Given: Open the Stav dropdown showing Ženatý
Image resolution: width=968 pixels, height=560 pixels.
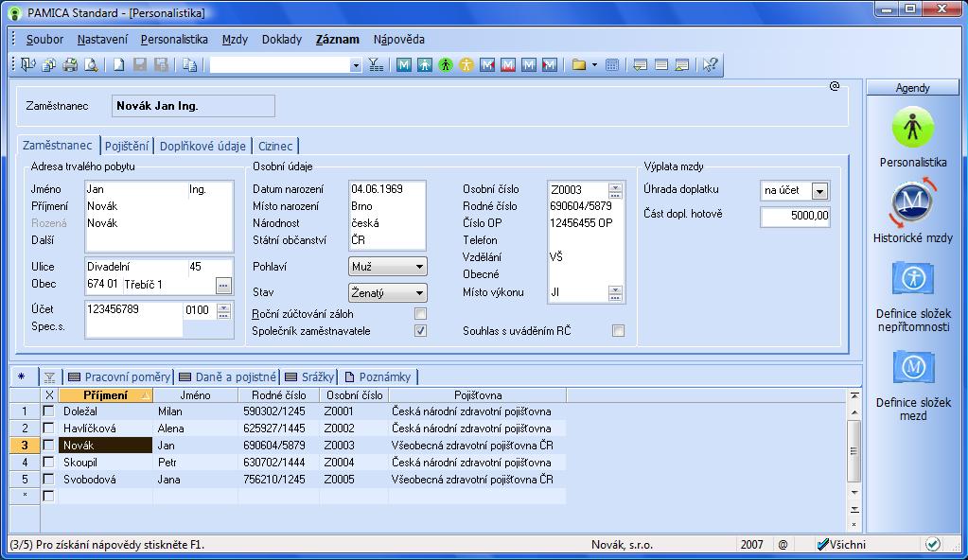Looking at the screenshot, I should 418,293.
